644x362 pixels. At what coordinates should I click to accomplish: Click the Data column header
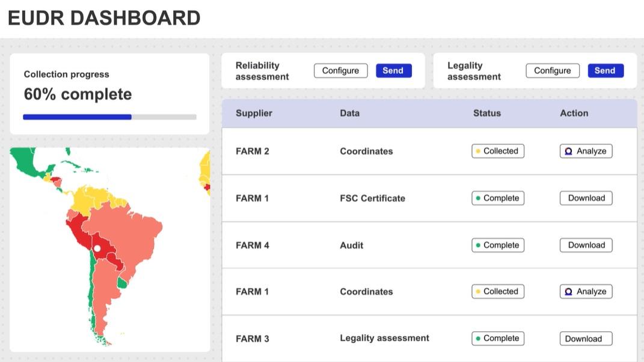click(x=349, y=114)
